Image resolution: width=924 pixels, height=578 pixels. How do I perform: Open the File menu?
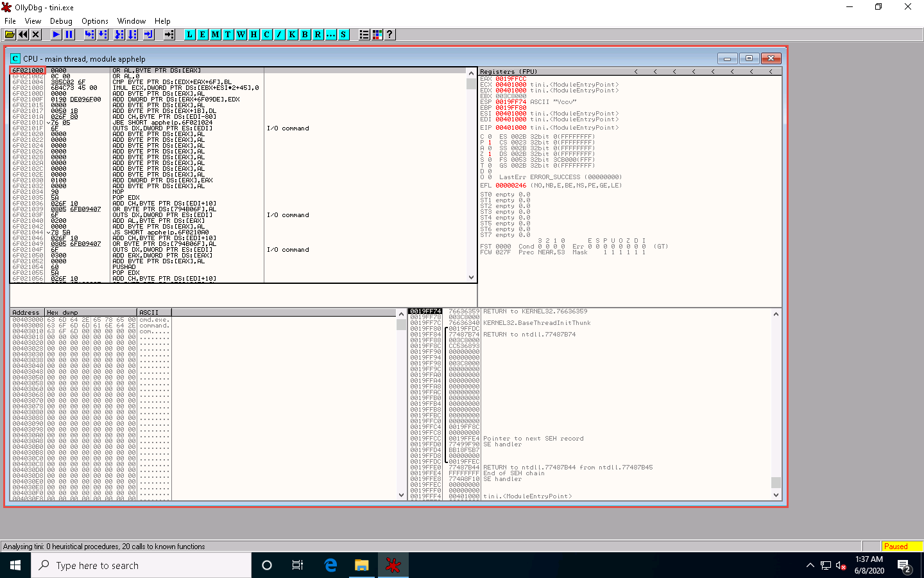click(10, 21)
